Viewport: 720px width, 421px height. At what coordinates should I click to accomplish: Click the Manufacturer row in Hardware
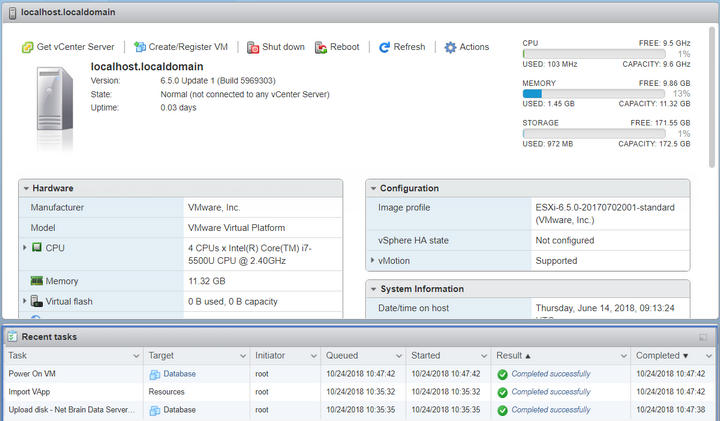coord(181,208)
